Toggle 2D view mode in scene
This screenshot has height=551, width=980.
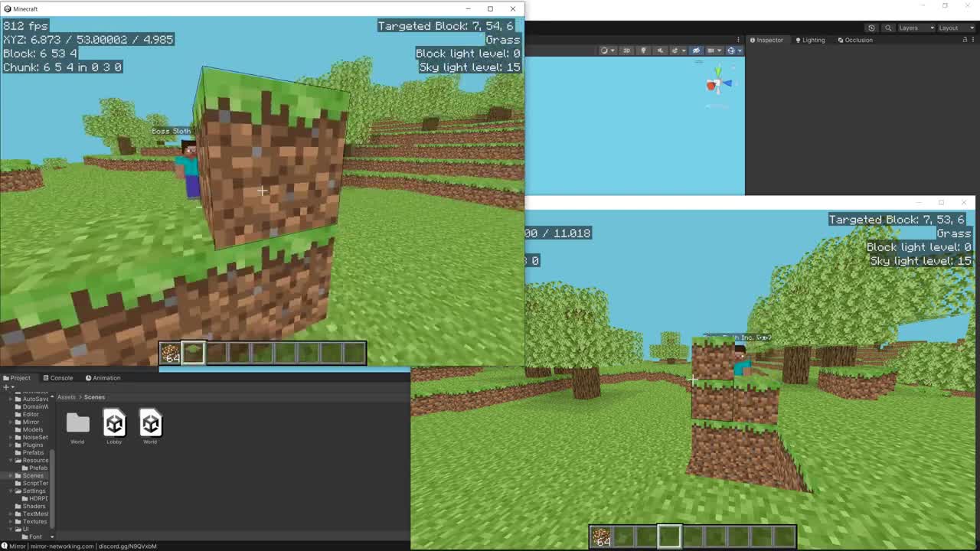626,51
